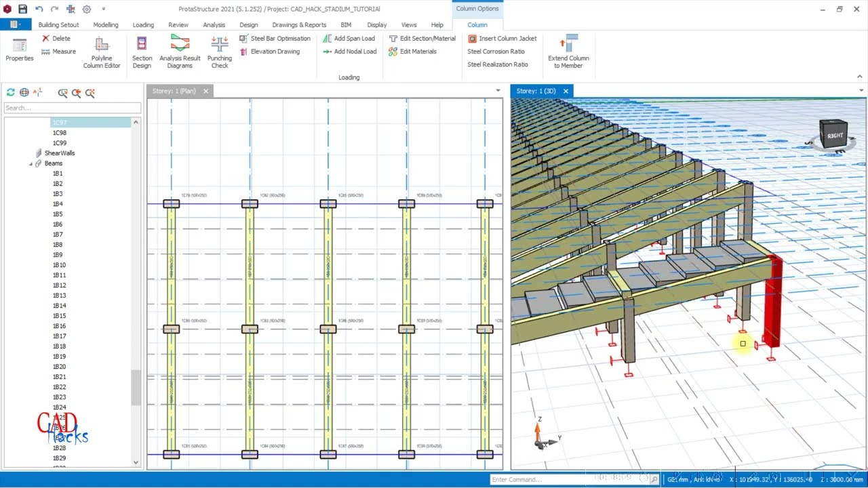Click the Save icon in the title bar

[x=22, y=9]
